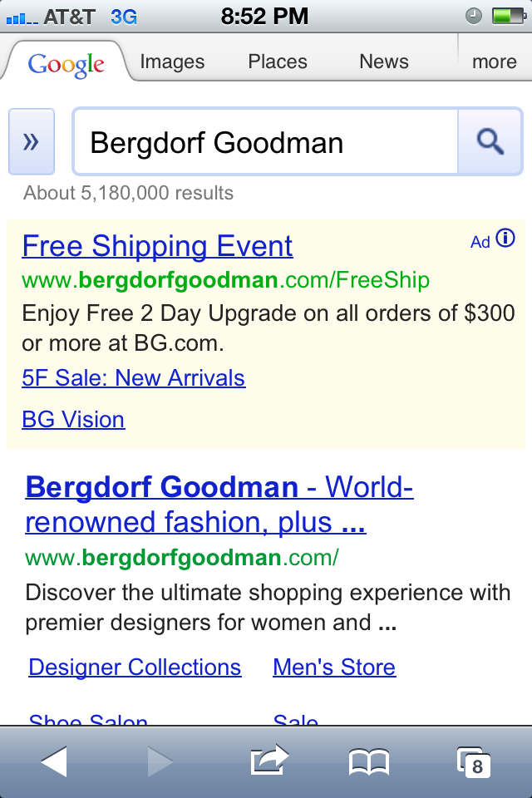The width and height of the screenshot is (532, 798).
Task: Show open pages via tabs icon
Action: pyautogui.click(x=473, y=761)
